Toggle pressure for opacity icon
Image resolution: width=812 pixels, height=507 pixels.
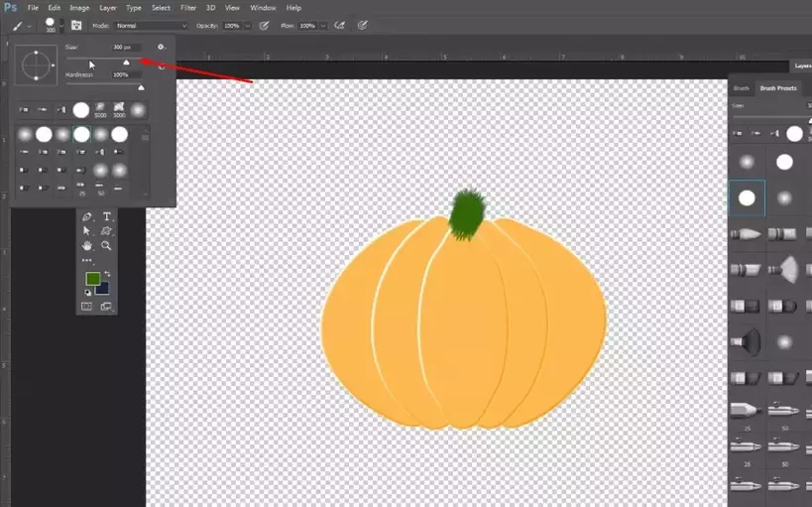[264, 26]
